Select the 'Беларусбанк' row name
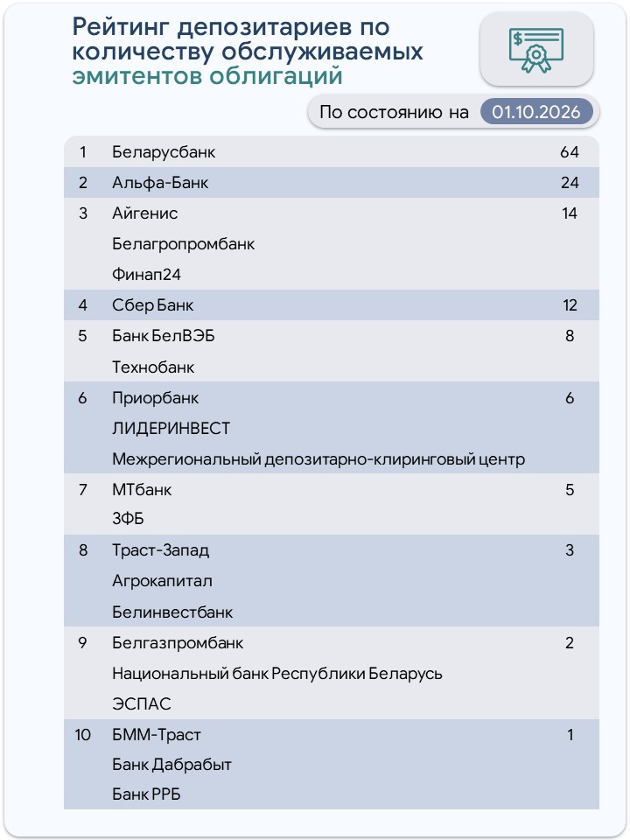The image size is (630, 840). click(164, 152)
